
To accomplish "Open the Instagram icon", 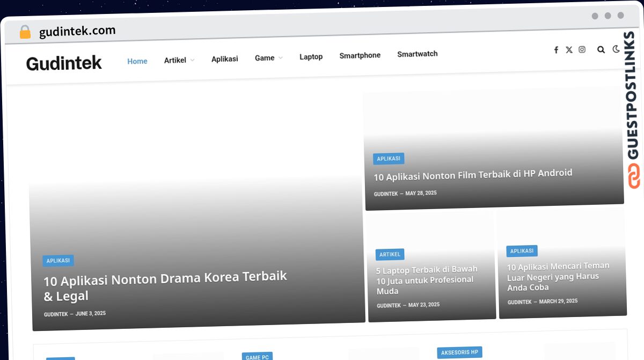I will [x=582, y=49].
